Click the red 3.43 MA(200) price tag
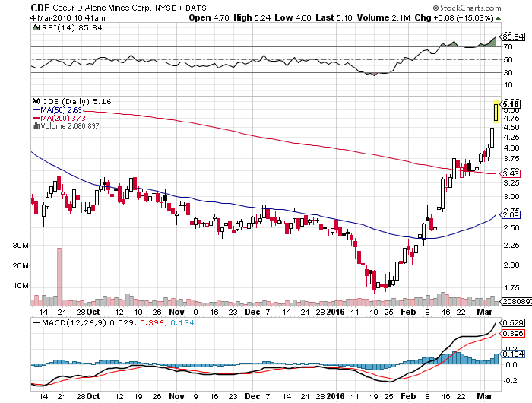 click(510, 174)
